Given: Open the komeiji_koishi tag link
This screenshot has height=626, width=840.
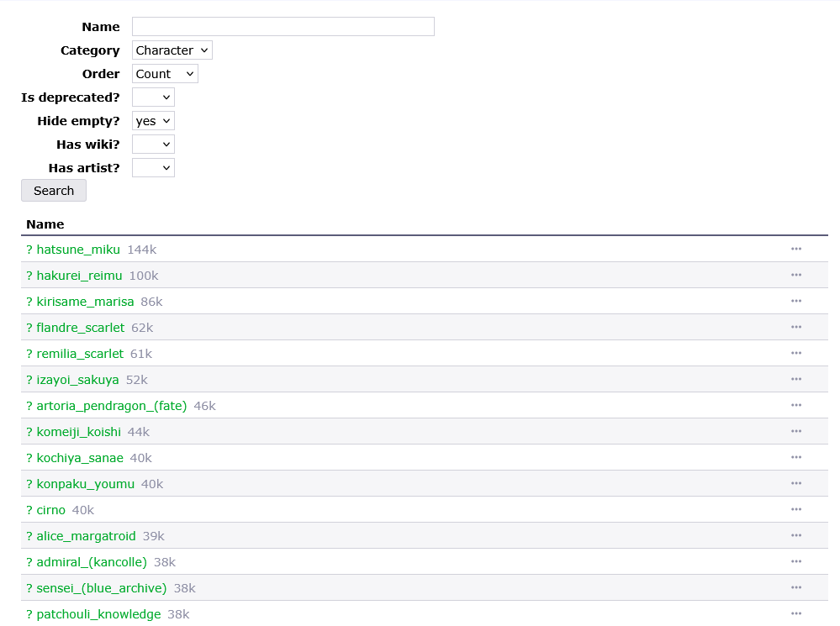Looking at the screenshot, I should click(79, 432).
